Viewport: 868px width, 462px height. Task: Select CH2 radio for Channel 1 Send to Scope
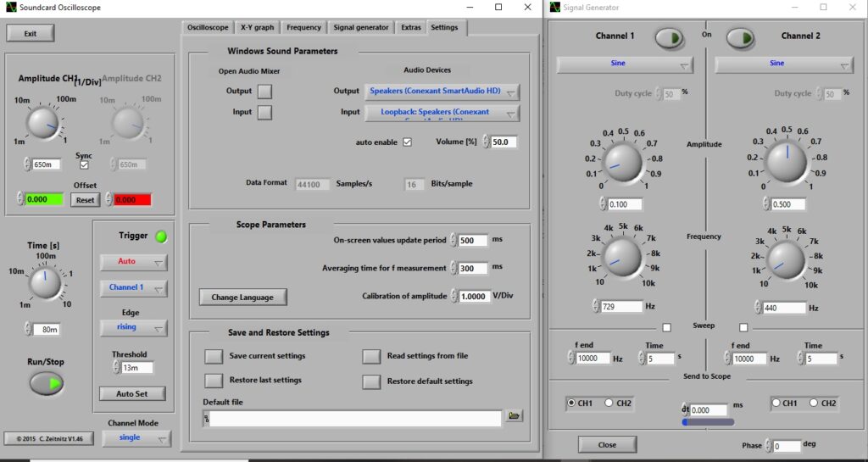click(609, 403)
